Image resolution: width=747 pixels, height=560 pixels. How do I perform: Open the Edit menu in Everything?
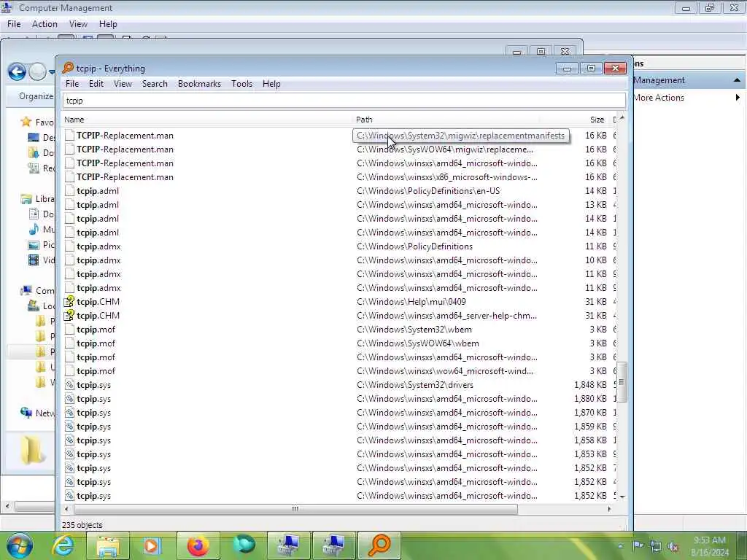point(96,84)
